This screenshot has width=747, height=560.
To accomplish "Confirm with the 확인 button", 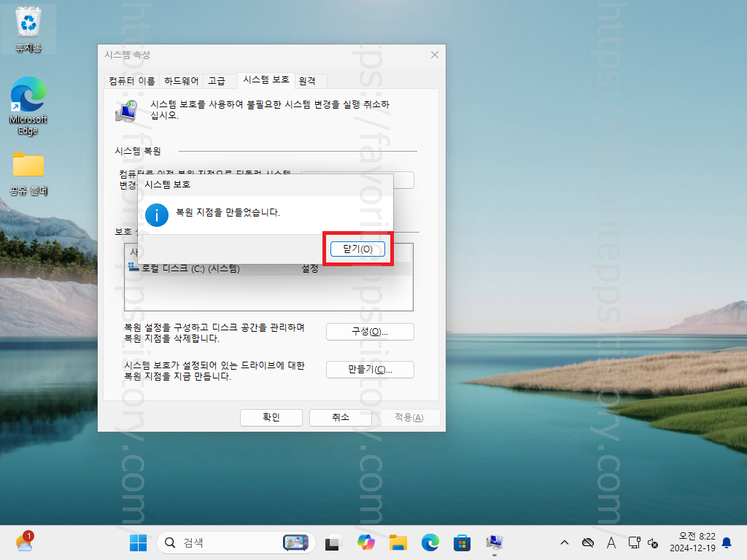I will (x=271, y=417).
